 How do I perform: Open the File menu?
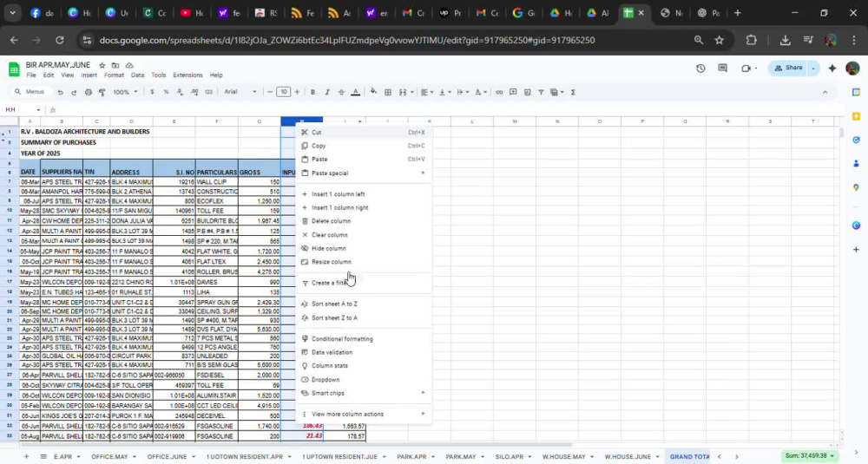31,75
